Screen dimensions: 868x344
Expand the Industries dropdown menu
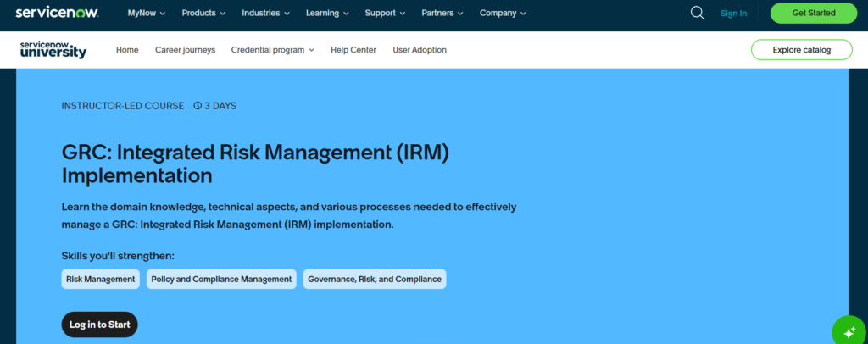pos(265,14)
